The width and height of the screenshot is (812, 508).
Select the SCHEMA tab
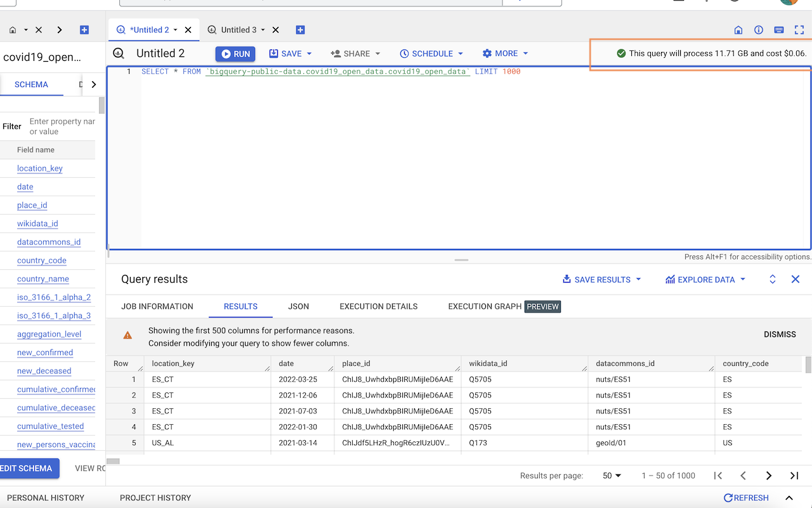click(x=31, y=84)
